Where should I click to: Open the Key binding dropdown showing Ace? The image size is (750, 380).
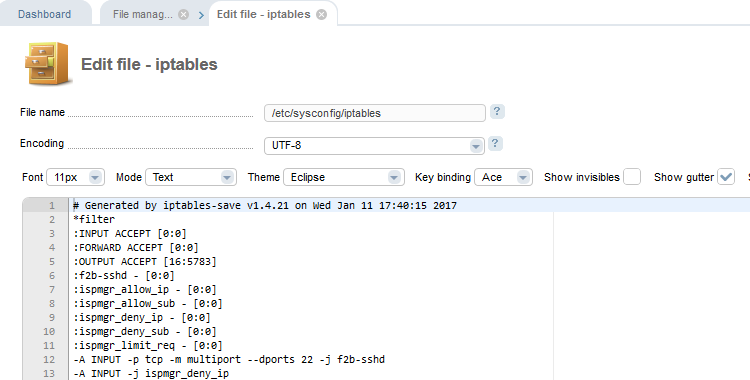pos(503,177)
